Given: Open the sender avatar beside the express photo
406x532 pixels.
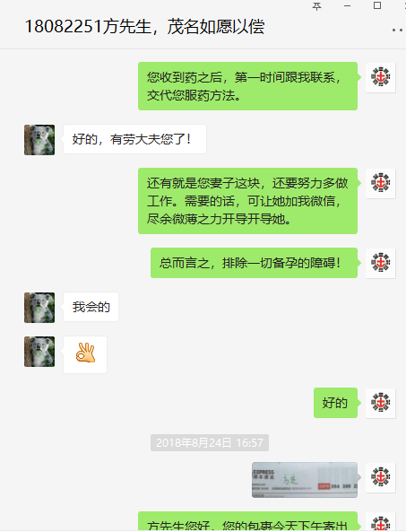Looking at the screenshot, I should click(x=381, y=477).
